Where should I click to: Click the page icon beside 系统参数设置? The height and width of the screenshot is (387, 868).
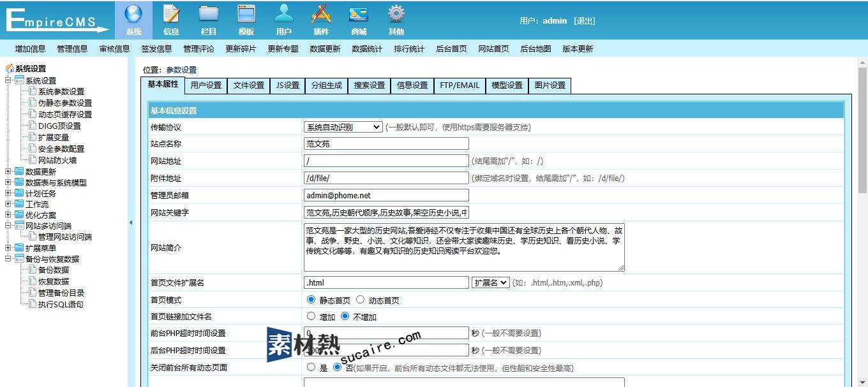coord(33,91)
